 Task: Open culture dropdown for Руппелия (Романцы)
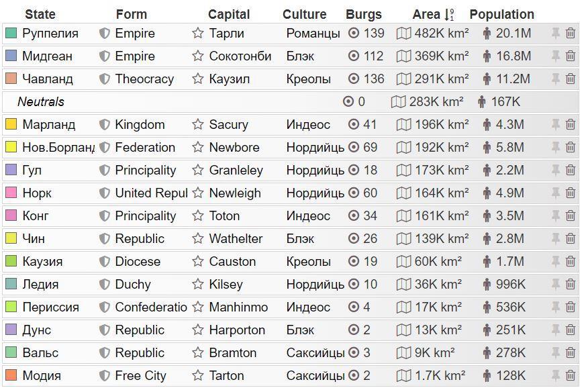point(313,33)
